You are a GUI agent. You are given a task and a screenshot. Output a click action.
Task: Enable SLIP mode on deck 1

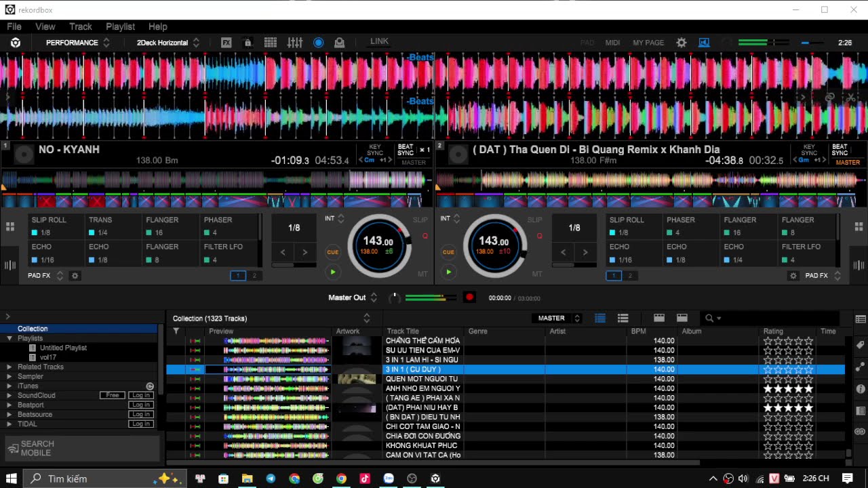click(x=420, y=220)
